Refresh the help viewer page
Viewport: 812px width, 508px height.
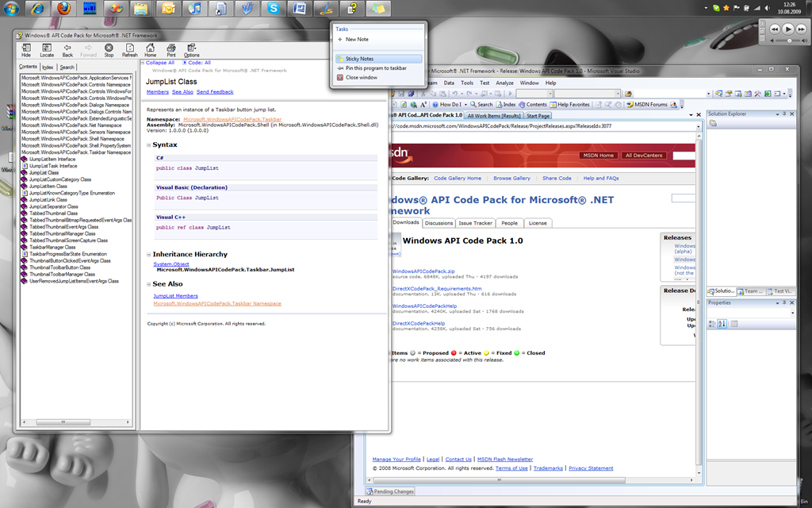click(129, 50)
